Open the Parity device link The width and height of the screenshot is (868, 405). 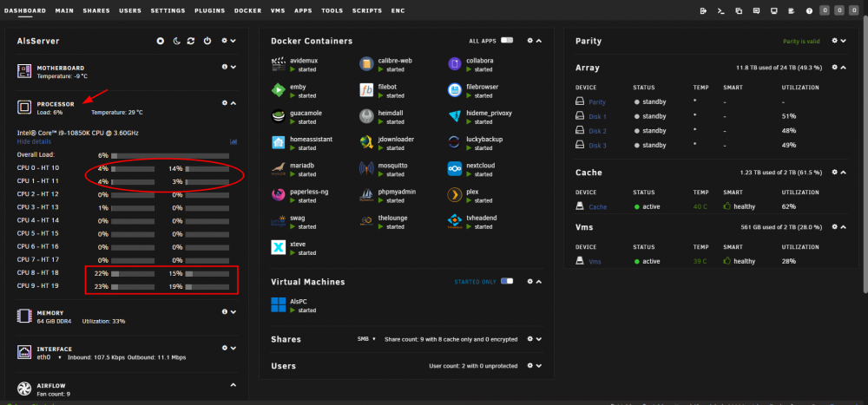click(597, 102)
